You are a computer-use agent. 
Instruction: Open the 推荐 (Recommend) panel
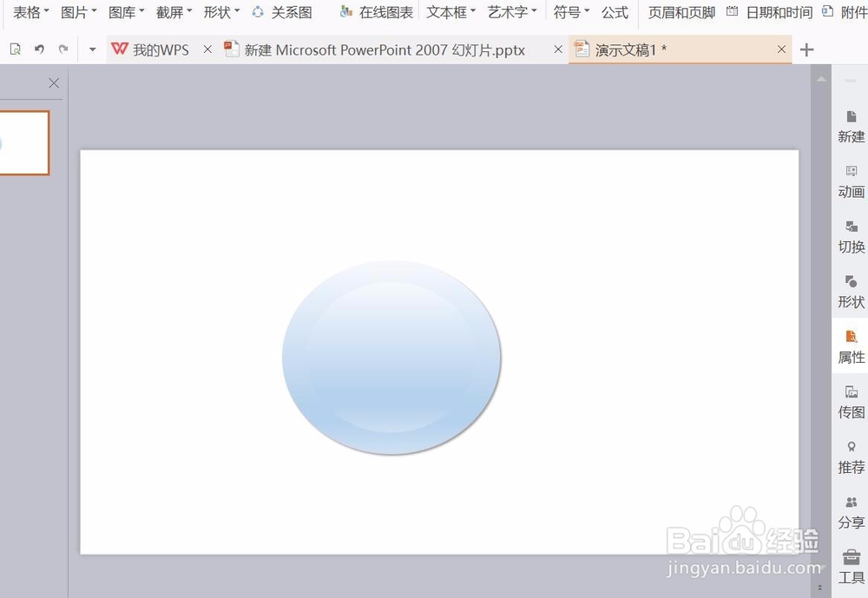851,457
